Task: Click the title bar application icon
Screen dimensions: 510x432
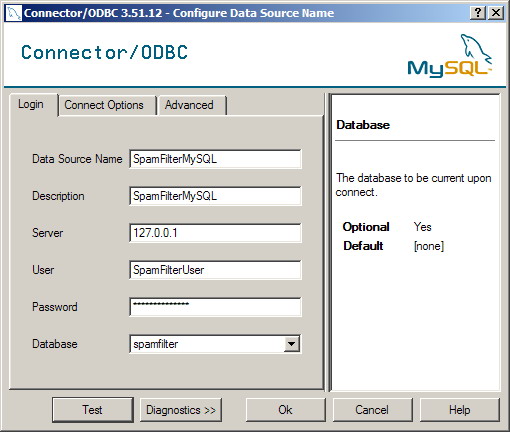Action: click(14, 13)
